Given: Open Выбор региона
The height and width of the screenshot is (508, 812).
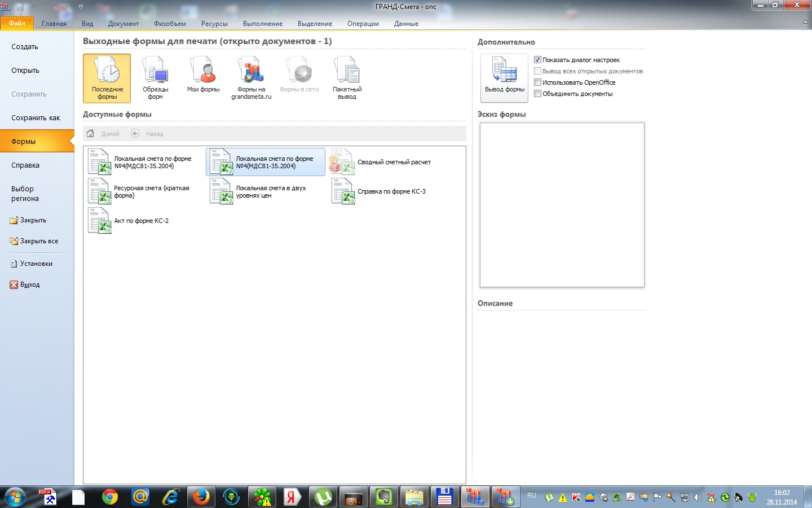Looking at the screenshot, I should pos(25,194).
